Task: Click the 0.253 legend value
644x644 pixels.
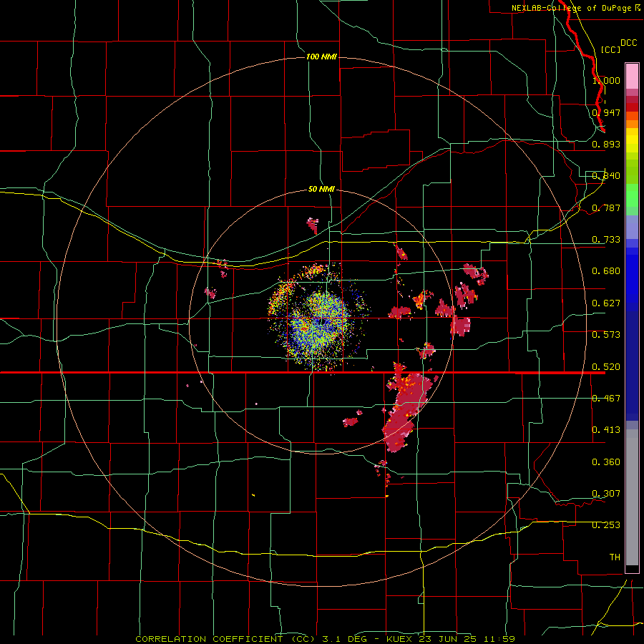Action: pyautogui.click(x=606, y=525)
